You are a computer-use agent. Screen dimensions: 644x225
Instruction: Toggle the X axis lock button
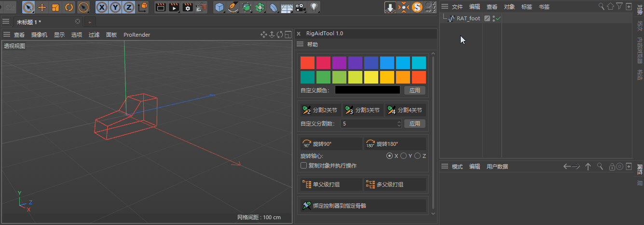click(x=102, y=7)
